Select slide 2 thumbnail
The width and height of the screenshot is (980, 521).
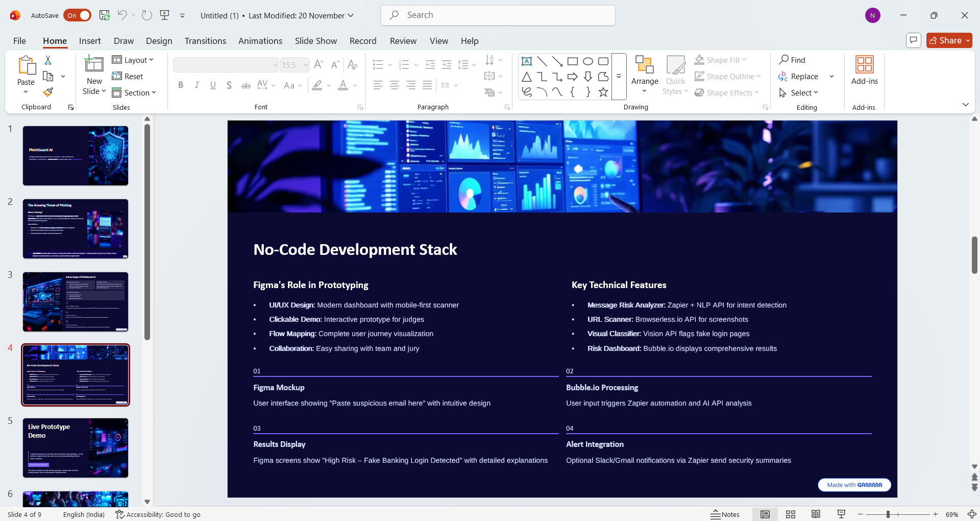pos(76,229)
